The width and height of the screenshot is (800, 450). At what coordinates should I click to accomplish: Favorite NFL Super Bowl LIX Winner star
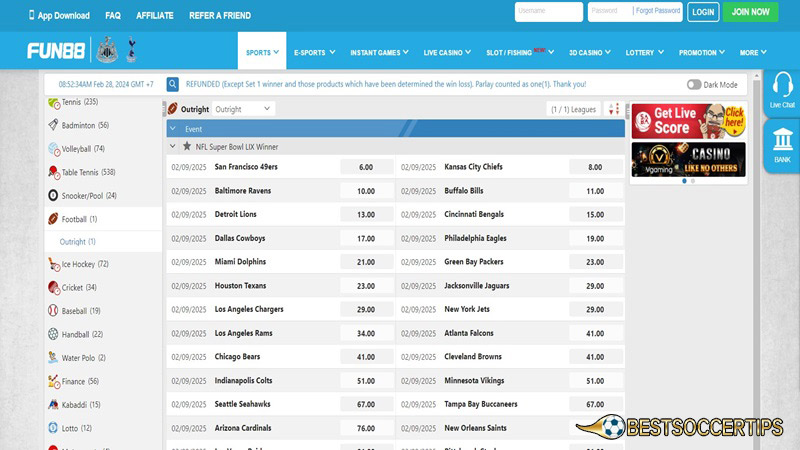click(187, 146)
